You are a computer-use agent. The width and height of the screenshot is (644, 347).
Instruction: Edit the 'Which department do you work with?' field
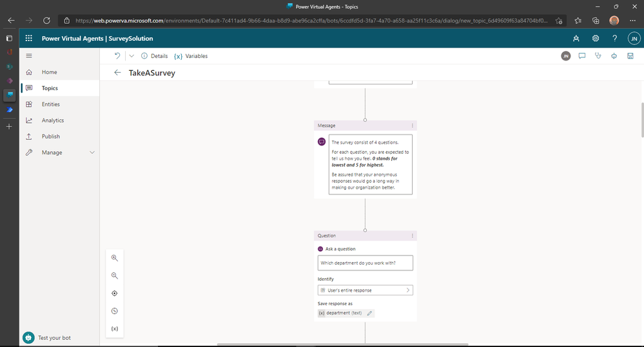tap(365, 263)
